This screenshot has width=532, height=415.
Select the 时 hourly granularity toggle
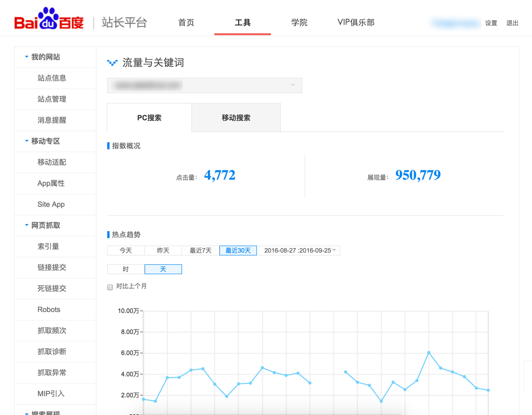pyautogui.click(x=126, y=269)
